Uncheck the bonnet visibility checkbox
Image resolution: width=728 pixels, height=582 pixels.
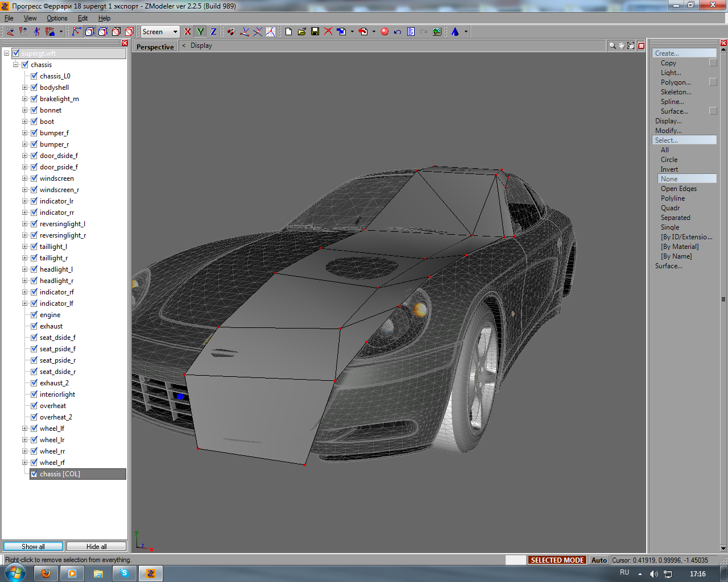[34, 110]
